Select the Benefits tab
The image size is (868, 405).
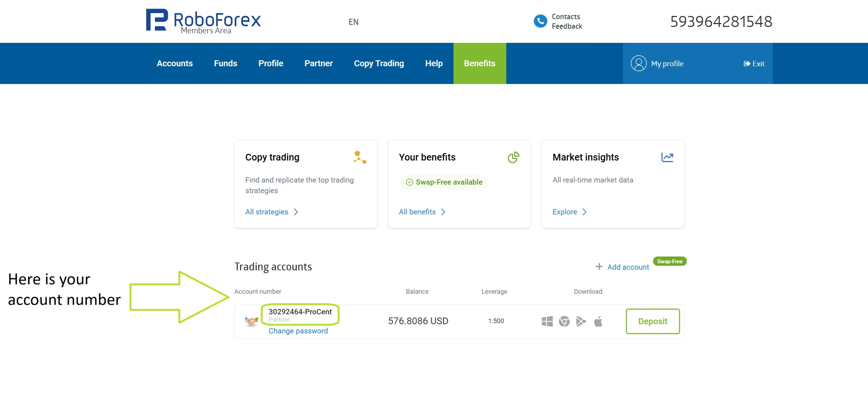(x=480, y=63)
